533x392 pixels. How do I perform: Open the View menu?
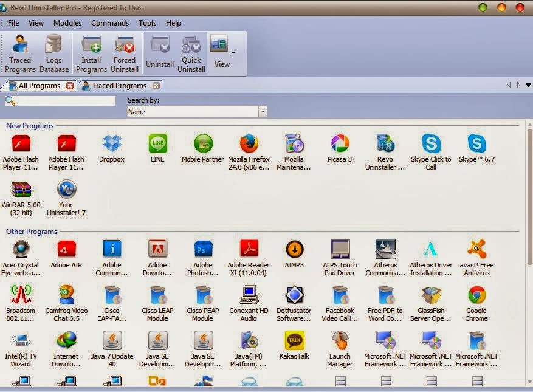(x=36, y=22)
